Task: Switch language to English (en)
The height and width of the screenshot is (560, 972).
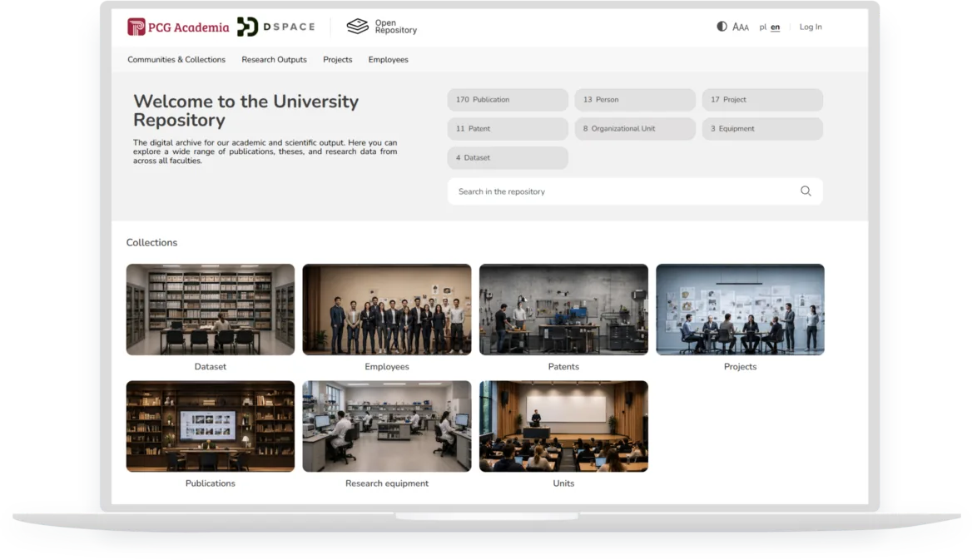Action: 775,27
